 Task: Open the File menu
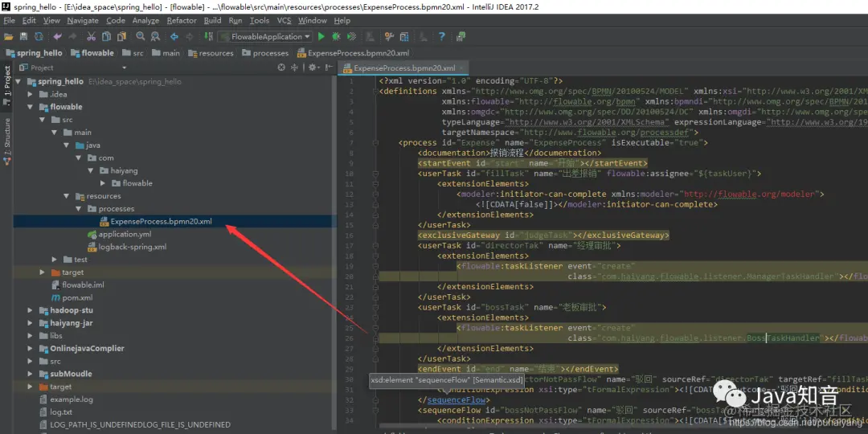coord(10,20)
